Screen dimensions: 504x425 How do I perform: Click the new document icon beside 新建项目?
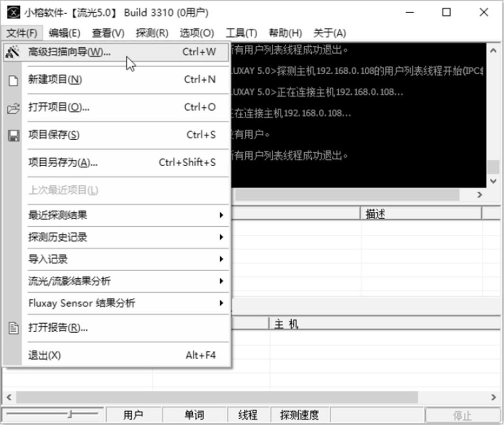click(13, 80)
